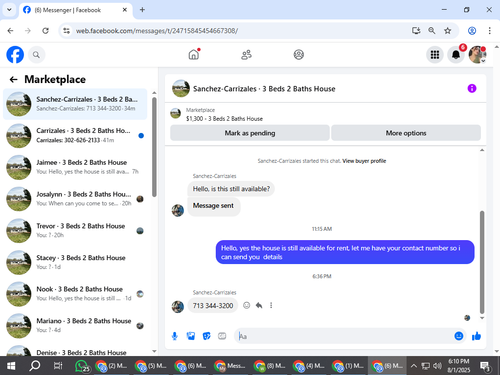This screenshot has height=375, width=500.
Task: Reload the page
Action: click(x=45, y=31)
